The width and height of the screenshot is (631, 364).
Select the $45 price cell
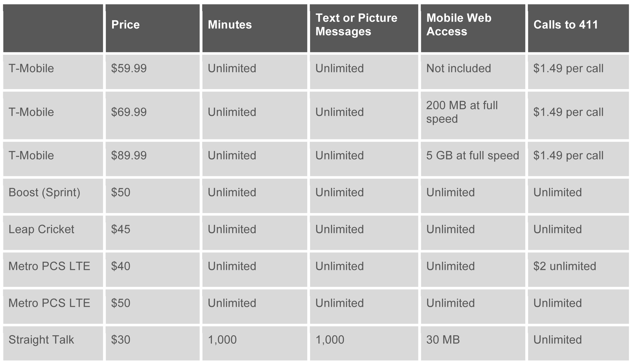coord(121,229)
